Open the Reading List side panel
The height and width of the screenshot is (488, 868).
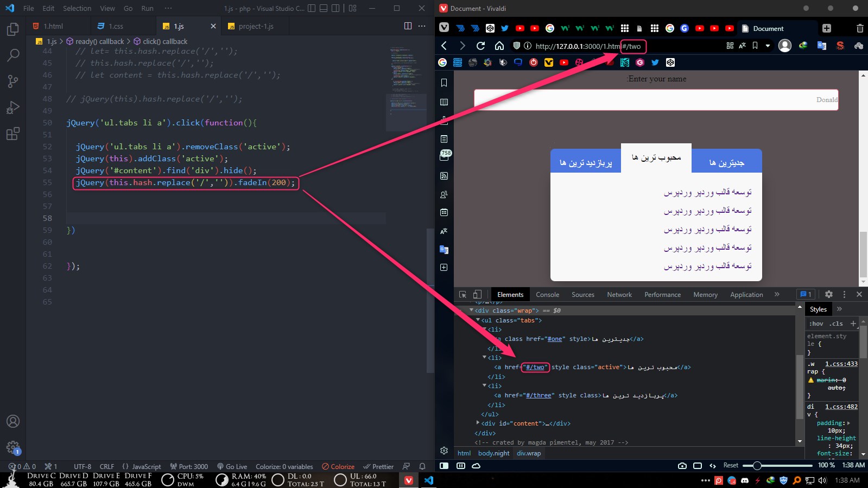[x=444, y=102]
